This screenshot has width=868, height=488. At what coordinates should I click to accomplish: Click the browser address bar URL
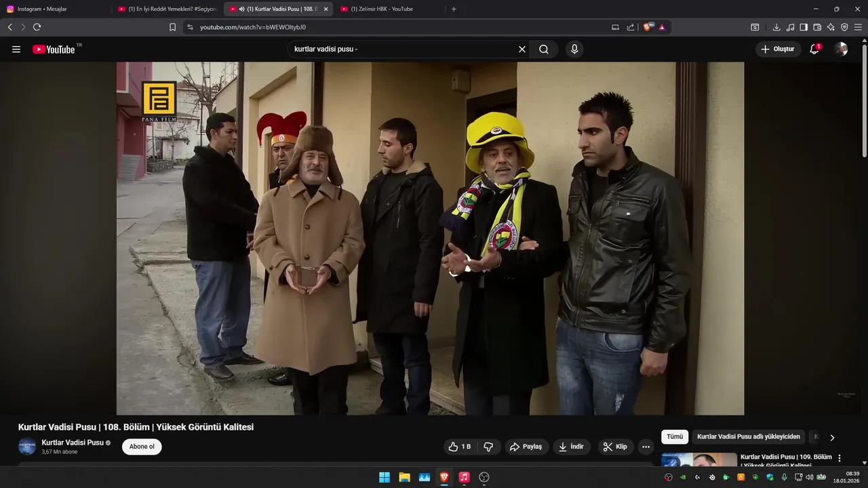coord(253,27)
